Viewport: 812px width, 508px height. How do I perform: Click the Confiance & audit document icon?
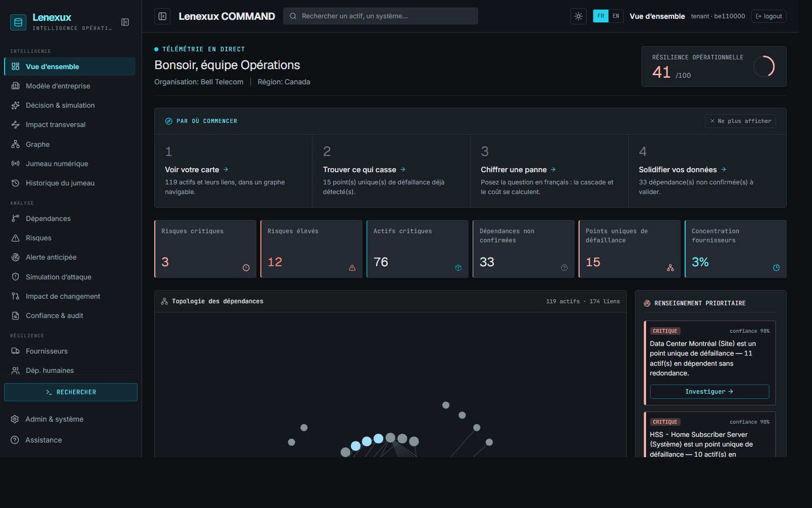tap(16, 315)
